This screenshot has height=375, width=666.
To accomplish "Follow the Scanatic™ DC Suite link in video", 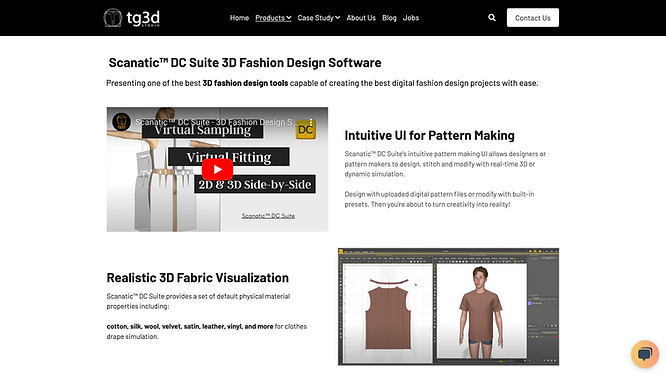I will (x=268, y=216).
